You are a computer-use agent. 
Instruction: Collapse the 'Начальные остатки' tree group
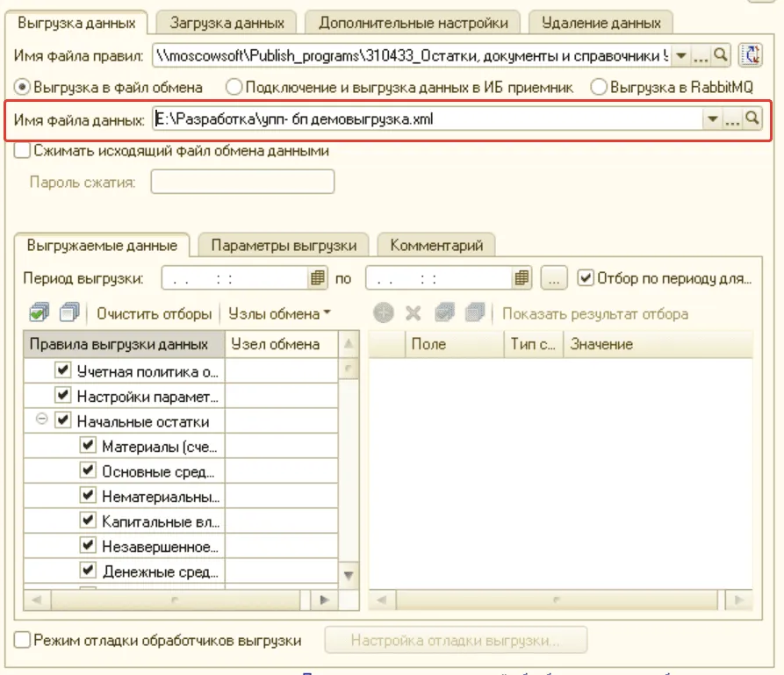pyautogui.click(x=41, y=420)
